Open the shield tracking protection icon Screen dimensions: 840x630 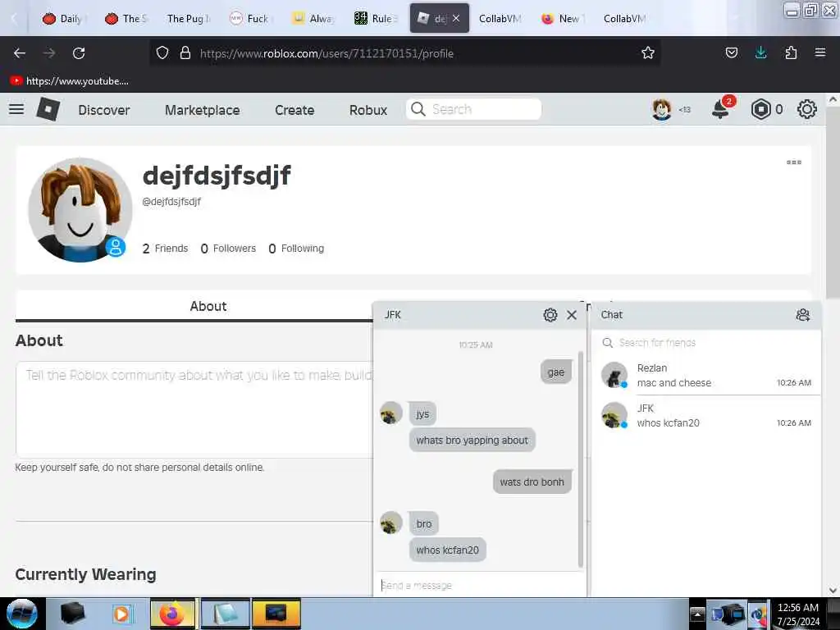click(x=162, y=53)
